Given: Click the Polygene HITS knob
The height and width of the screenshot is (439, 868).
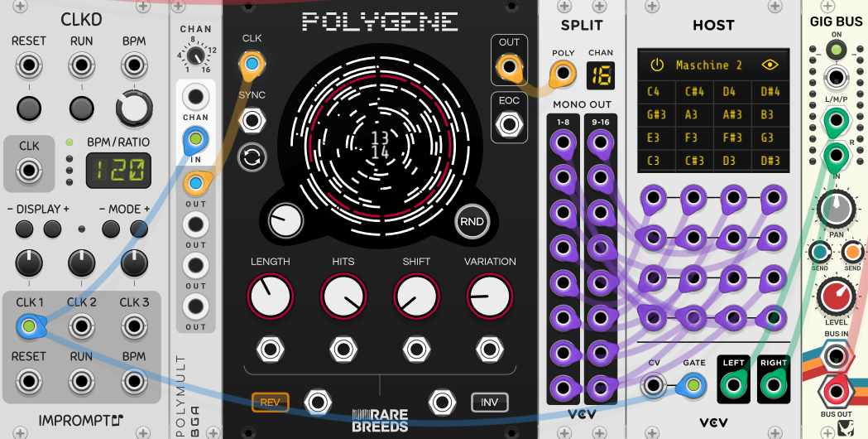Looking at the screenshot, I should tap(343, 296).
